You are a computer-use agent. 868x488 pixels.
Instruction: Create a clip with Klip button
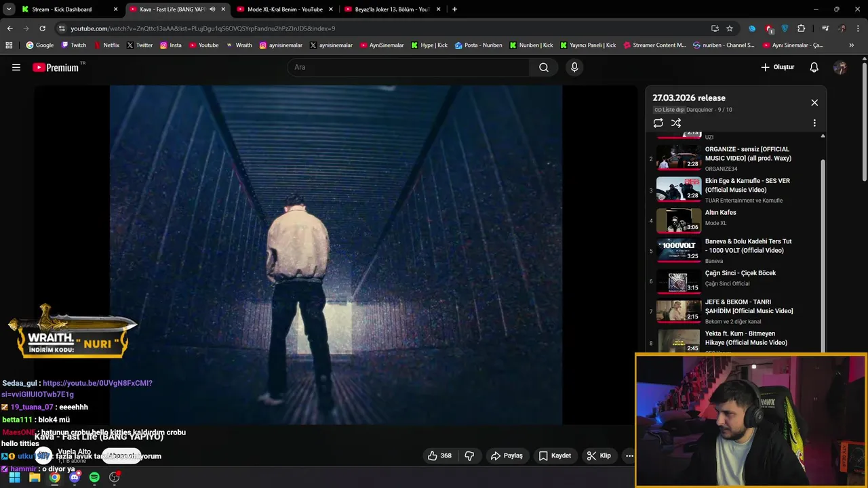click(x=599, y=455)
